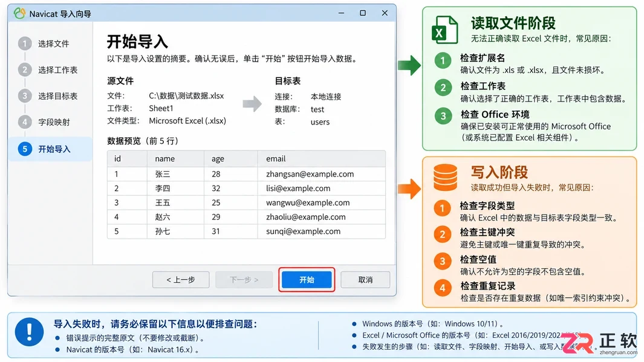Click the email lisi@example.com
This screenshot has width=644, height=362.
pyautogui.click(x=298, y=189)
